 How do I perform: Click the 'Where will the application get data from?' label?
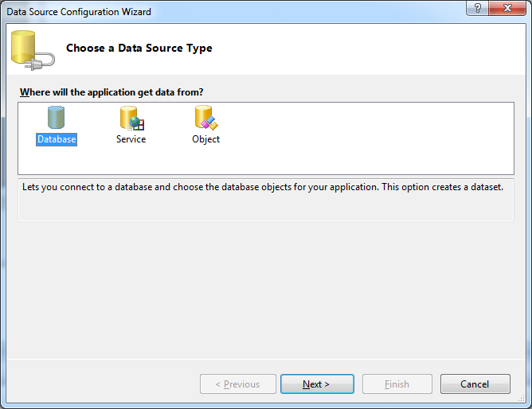point(111,92)
